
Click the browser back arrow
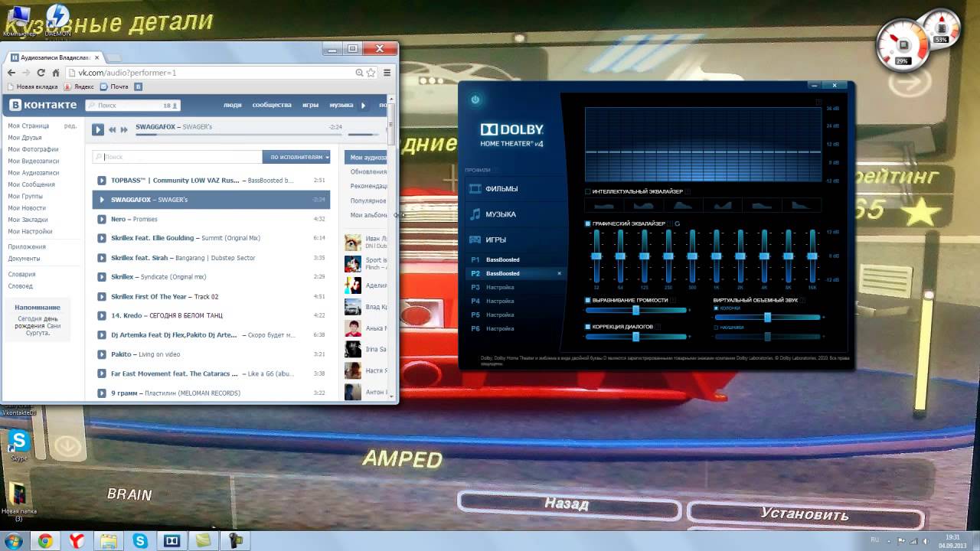click(11, 73)
